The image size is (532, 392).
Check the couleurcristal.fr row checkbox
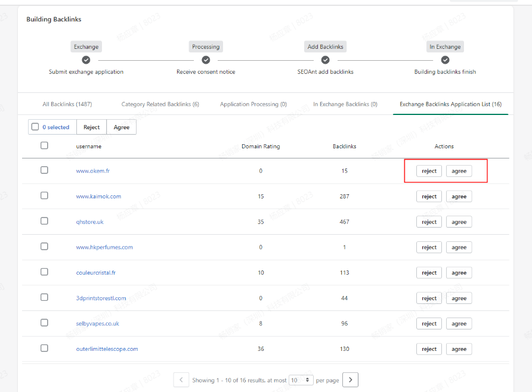44,272
